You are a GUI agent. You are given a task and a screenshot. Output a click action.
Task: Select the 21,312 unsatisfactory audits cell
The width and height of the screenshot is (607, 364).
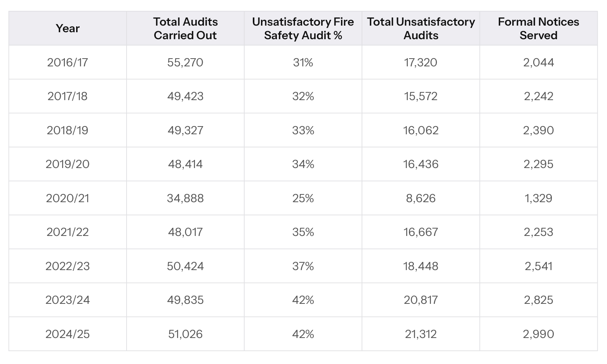pyautogui.click(x=421, y=334)
